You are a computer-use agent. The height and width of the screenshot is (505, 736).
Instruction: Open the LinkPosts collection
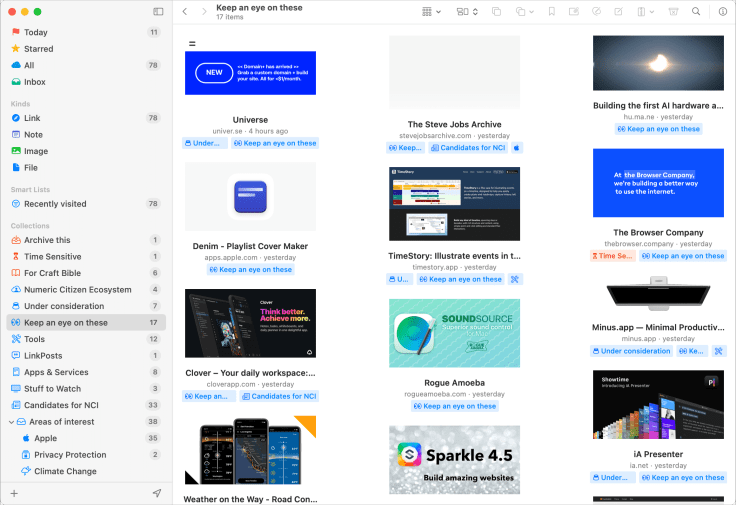[x=86, y=355]
